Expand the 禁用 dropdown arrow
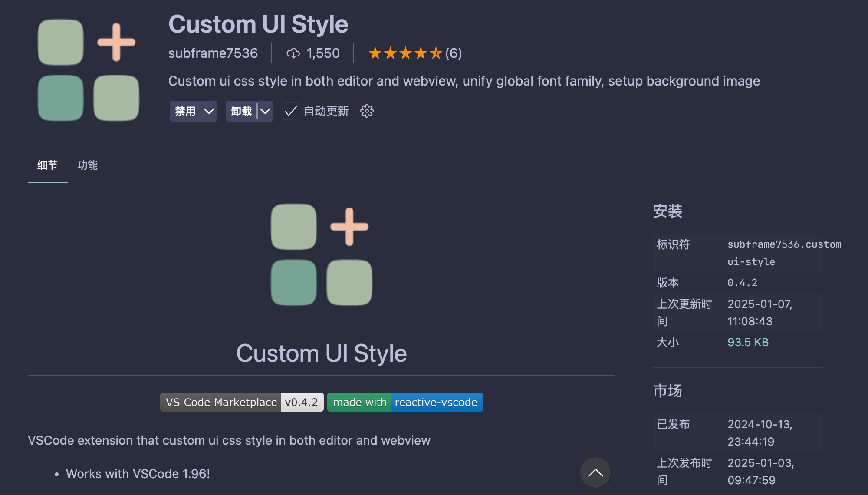 pos(209,111)
